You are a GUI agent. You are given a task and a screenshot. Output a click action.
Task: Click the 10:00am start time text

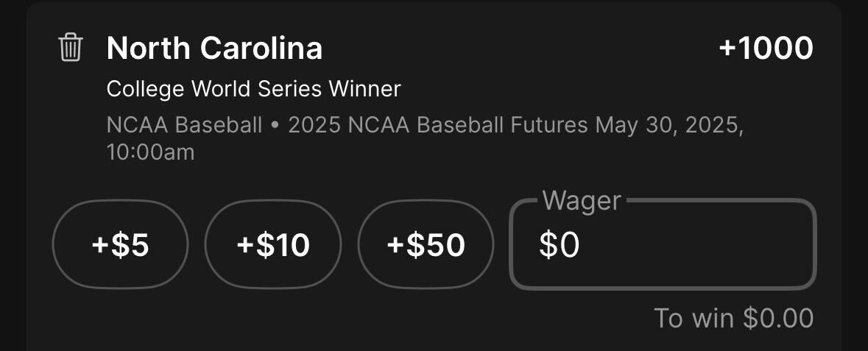151,153
